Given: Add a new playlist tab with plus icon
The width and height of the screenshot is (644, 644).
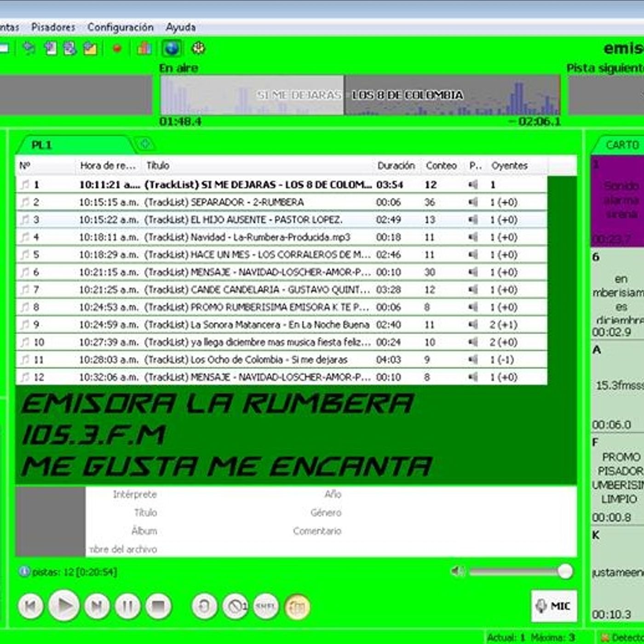Looking at the screenshot, I should click(x=145, y=144).
